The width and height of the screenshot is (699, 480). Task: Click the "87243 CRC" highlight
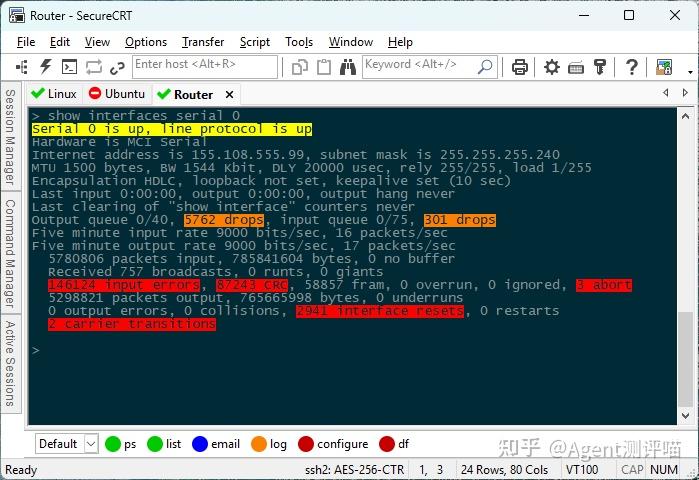[x=252, y=285]
